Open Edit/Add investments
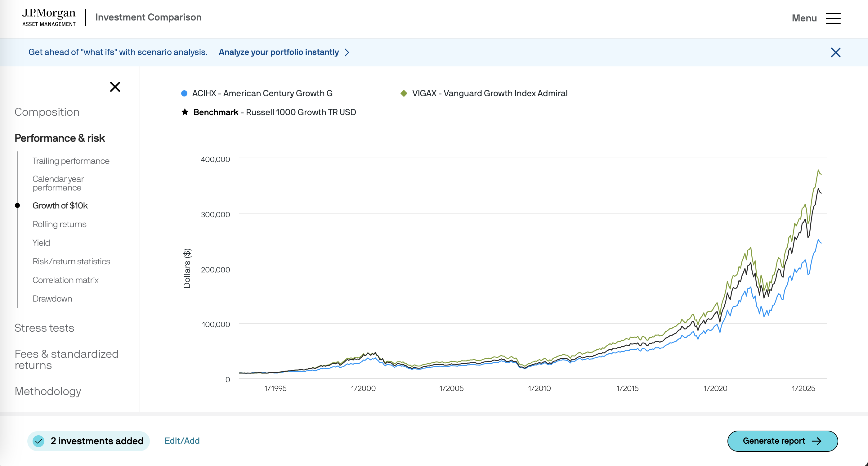 pyautogui.click(x=182, y=440)
